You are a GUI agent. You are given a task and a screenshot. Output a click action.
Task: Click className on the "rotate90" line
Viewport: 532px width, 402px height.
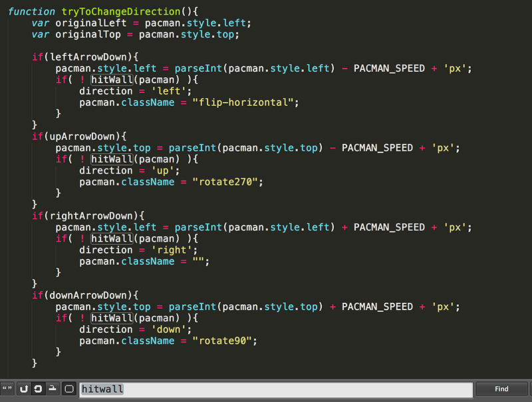coord(148,341)
